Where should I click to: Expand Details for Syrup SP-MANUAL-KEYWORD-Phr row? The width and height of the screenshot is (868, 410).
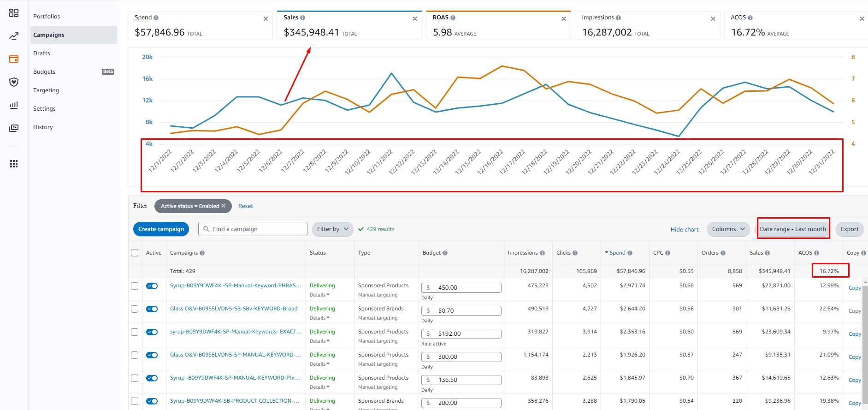[x=319, y=387]
